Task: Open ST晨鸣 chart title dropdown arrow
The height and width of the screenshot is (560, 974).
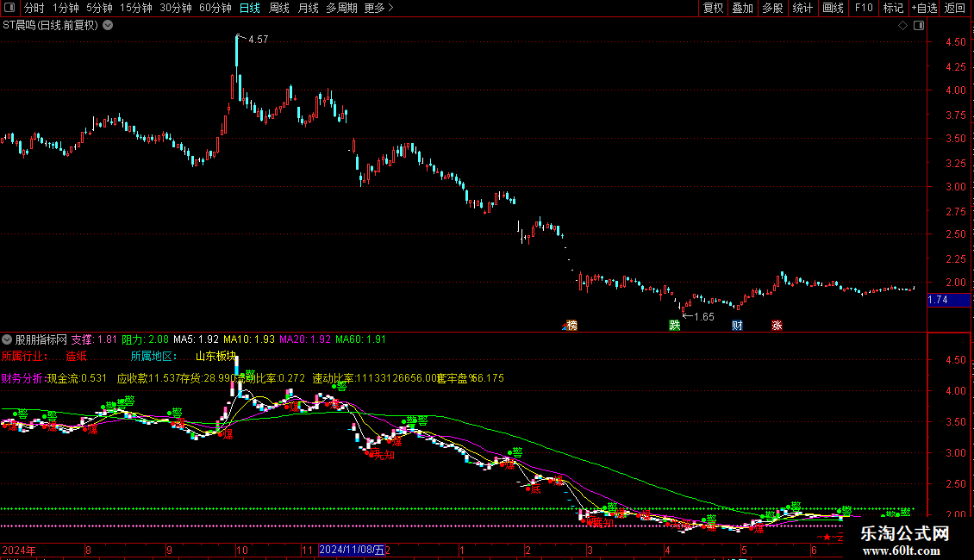Action: [108, 26]
